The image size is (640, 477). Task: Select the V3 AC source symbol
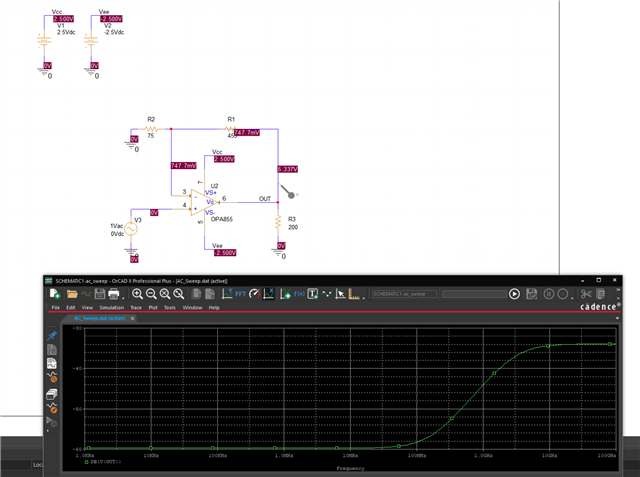point(131,229)
